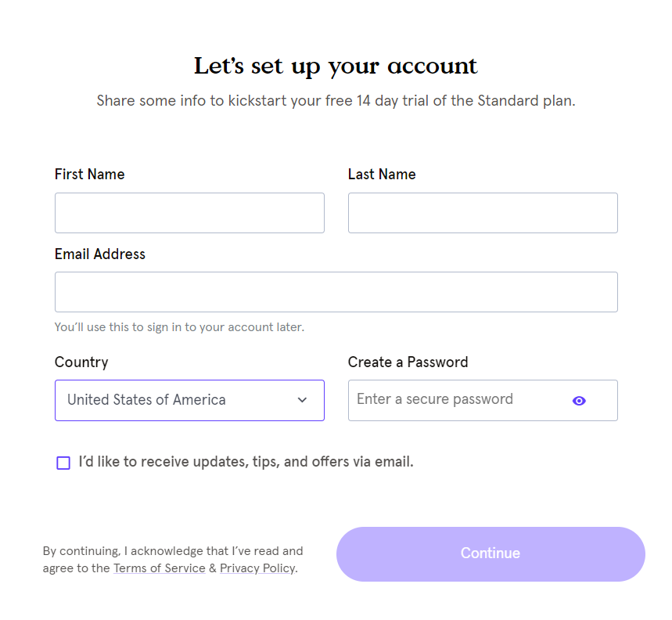
Task: Click into the Last Name text box
Action: coord(483,213)
